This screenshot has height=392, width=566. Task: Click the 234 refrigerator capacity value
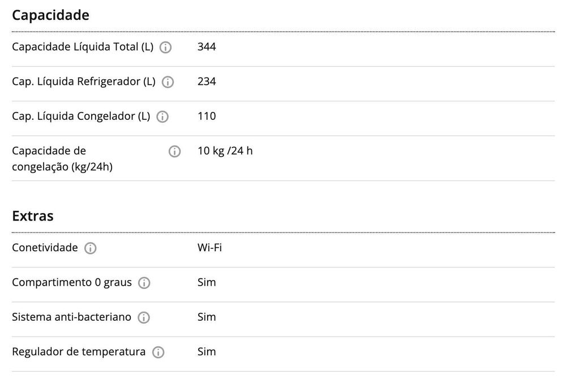(x=207, y=81)
